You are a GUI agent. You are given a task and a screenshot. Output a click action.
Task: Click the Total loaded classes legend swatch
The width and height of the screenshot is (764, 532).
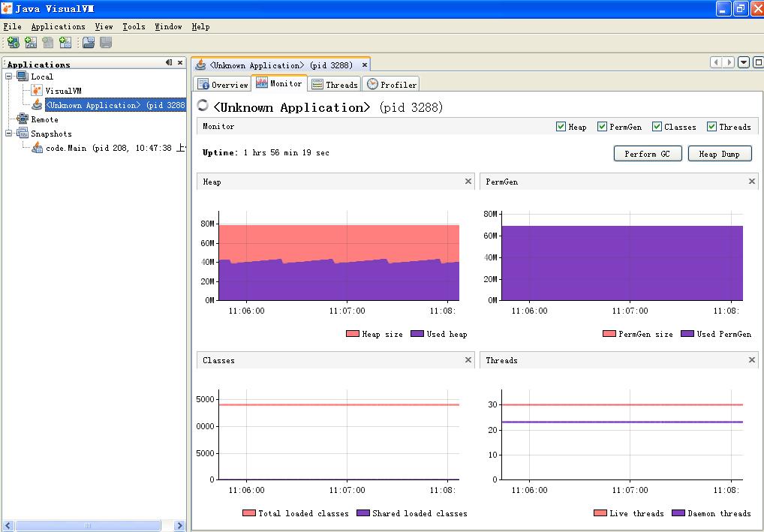pyautogui.click(x=248, y=513)
